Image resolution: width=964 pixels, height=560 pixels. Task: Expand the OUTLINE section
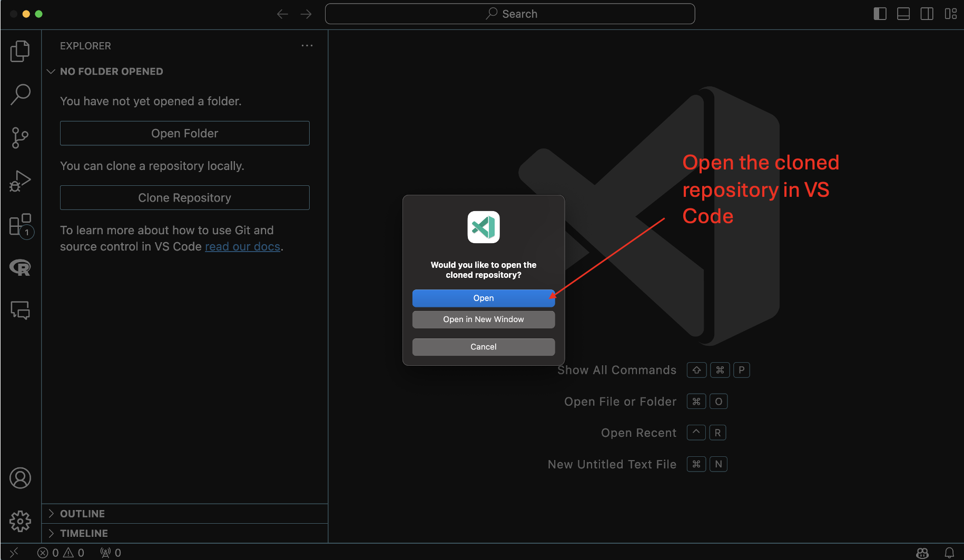[184, 514]
